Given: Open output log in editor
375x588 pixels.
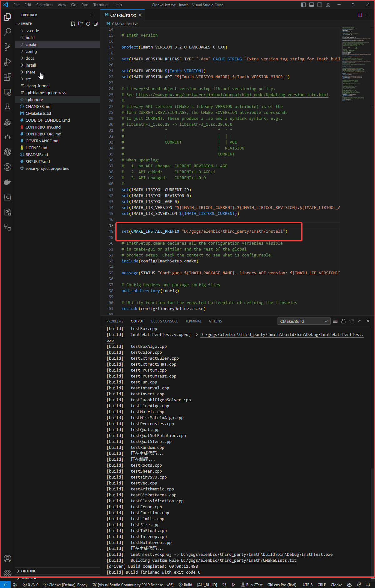Looking at the screenshot, I should pos(352,321).
